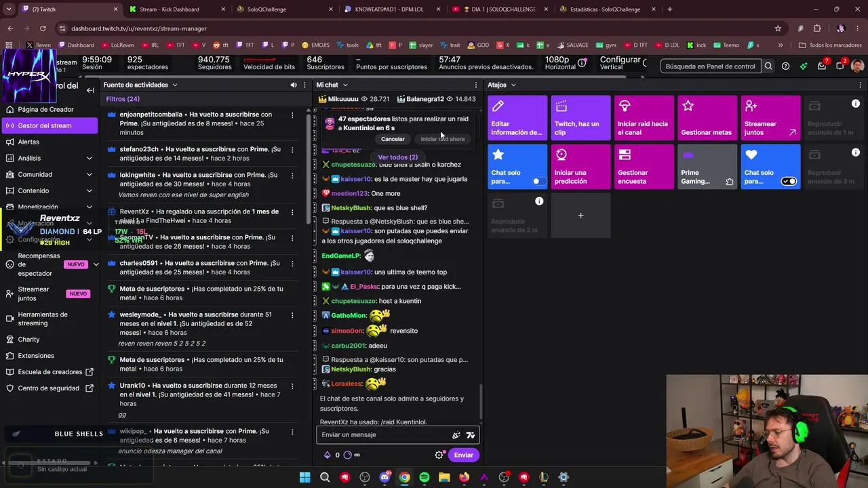Switch to KNOWEATS#AD1 - DPM.LOL tab
Viewport: 868px width, 488px height.
click(x=393, y=9)
